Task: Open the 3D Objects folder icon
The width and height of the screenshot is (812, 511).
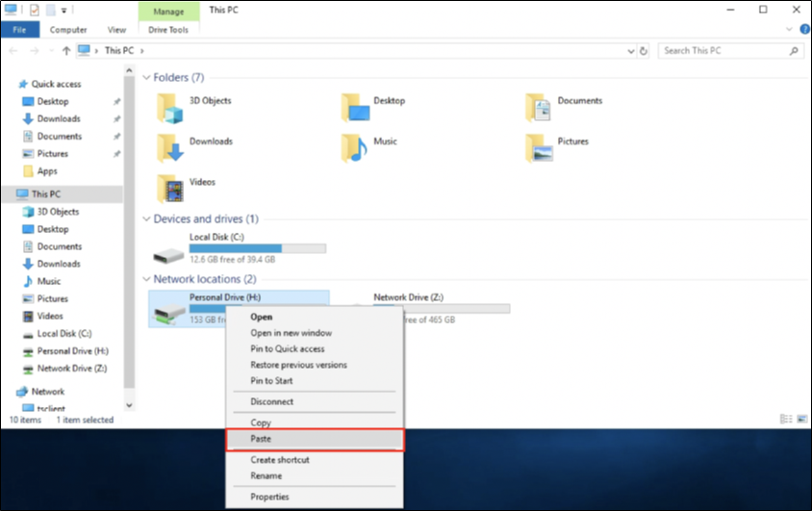Action: coord(170,108)
